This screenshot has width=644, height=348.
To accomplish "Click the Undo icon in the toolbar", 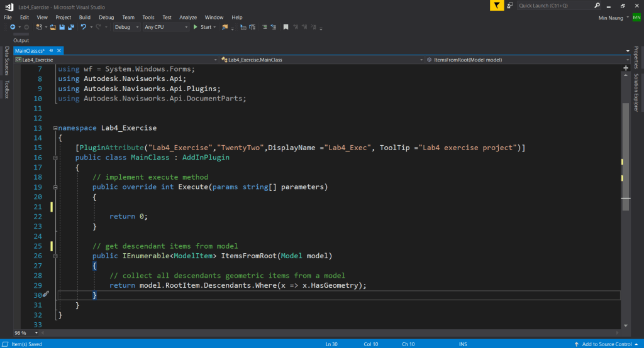I will (x=83, y=27).
